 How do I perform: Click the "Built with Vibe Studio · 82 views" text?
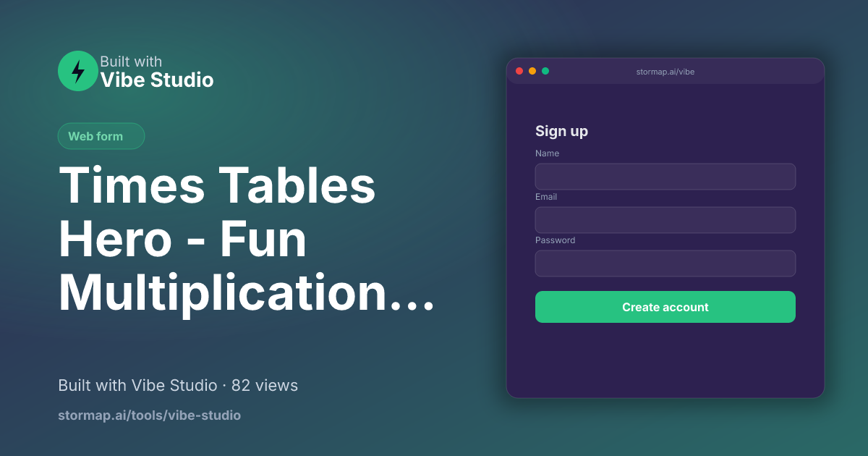click(x=178, y=385)
